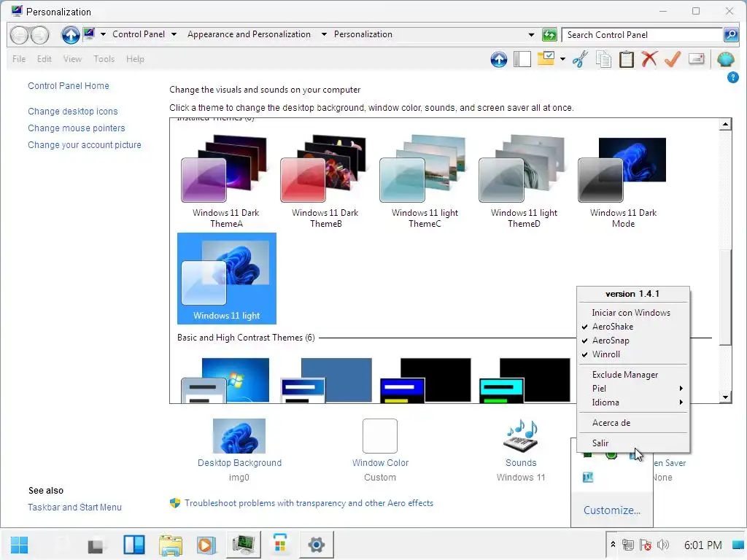Select the Windows 11 Dark Mode theme

pyautogui.click(x=623, y=182)
